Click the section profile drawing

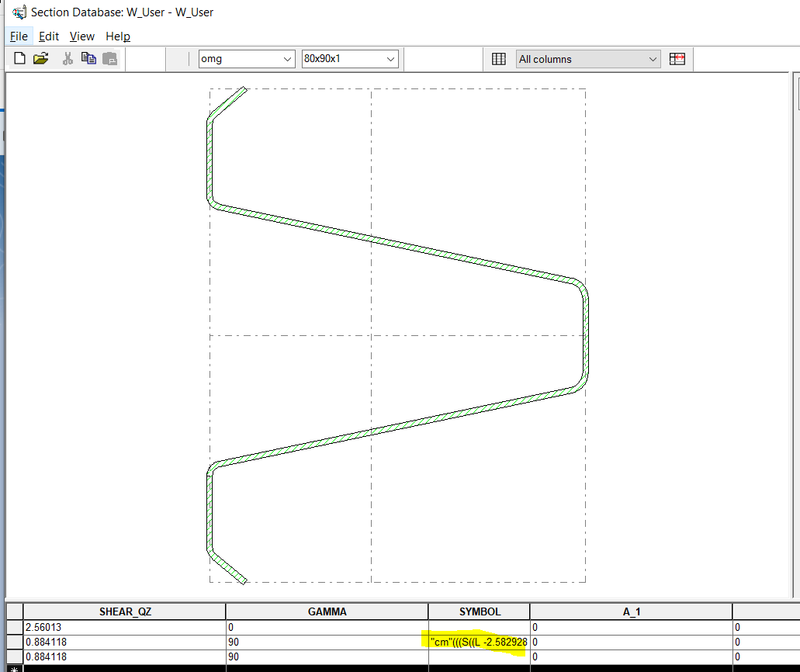point(397,335)
